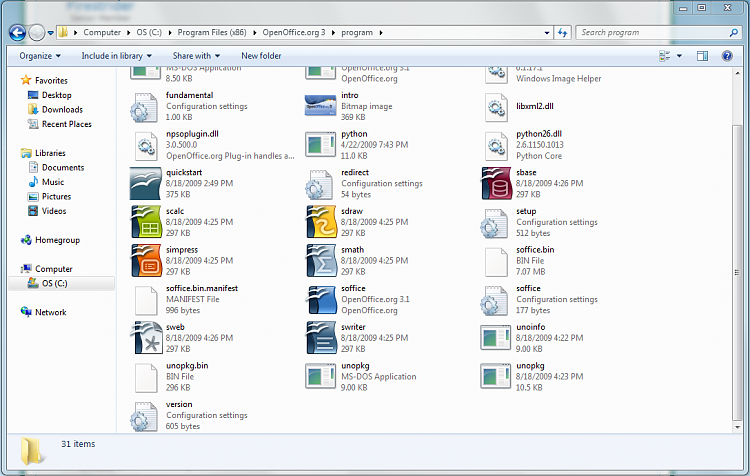Select OS (C:) drive in navigation pane
The image size is (750, 476).
(61, 283)
